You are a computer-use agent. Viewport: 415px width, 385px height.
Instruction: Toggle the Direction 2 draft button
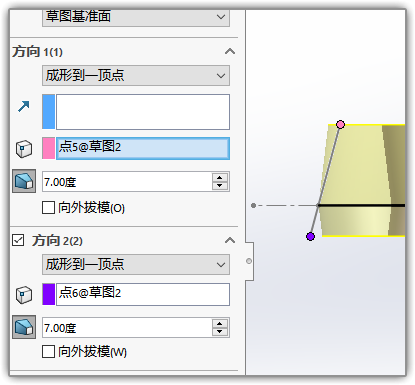24,327
